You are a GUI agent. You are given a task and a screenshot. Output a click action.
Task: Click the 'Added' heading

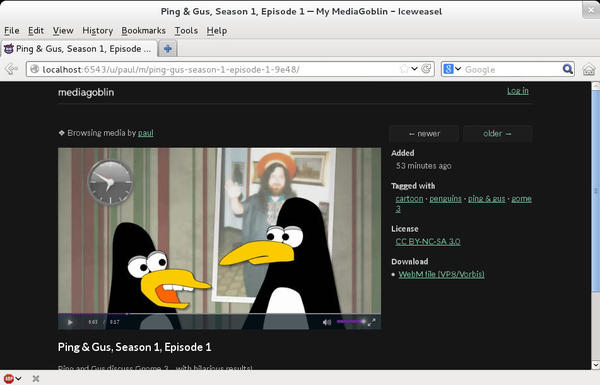coord(403,153)
